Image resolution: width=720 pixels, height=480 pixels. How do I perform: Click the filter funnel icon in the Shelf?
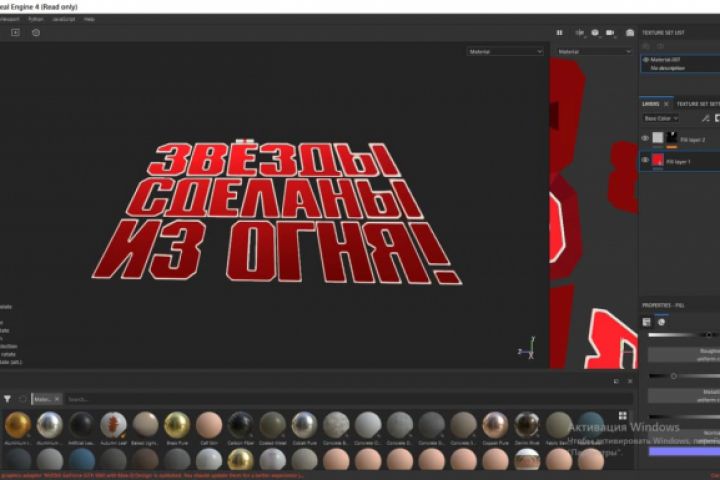[7, 399]
